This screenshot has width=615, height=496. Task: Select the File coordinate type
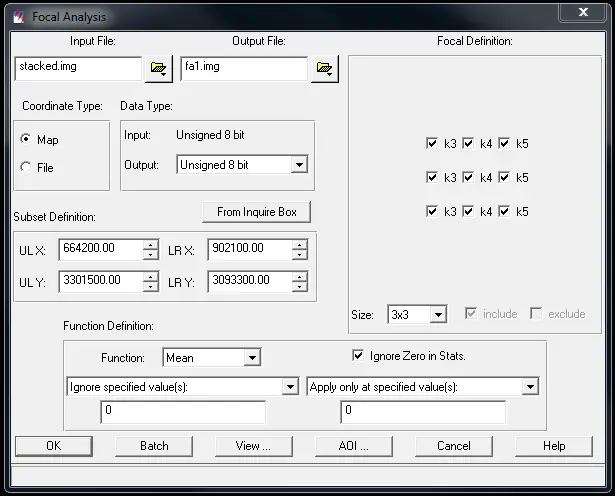coord(26,167)
